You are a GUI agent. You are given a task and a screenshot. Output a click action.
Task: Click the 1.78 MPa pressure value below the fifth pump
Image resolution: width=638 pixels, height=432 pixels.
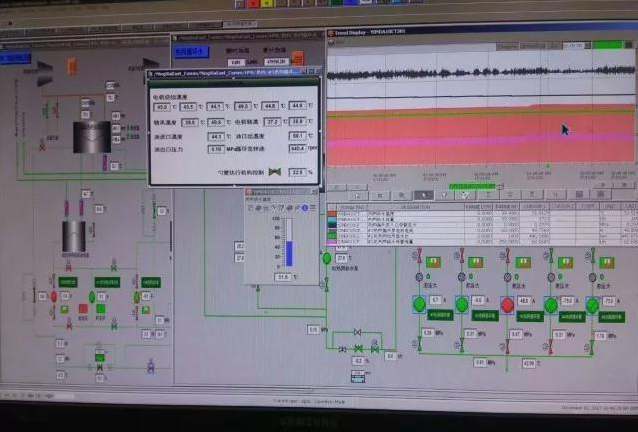pos(600,336)
